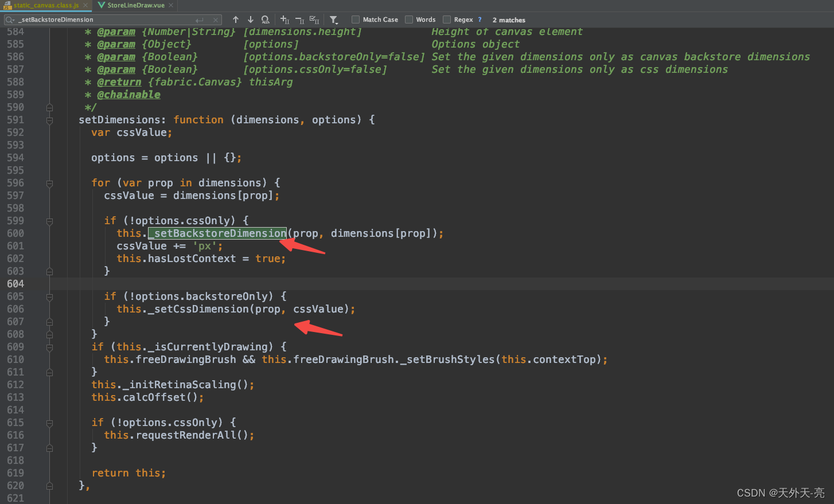Close the static_canvas.class.js tab

[x=85, y=5]
